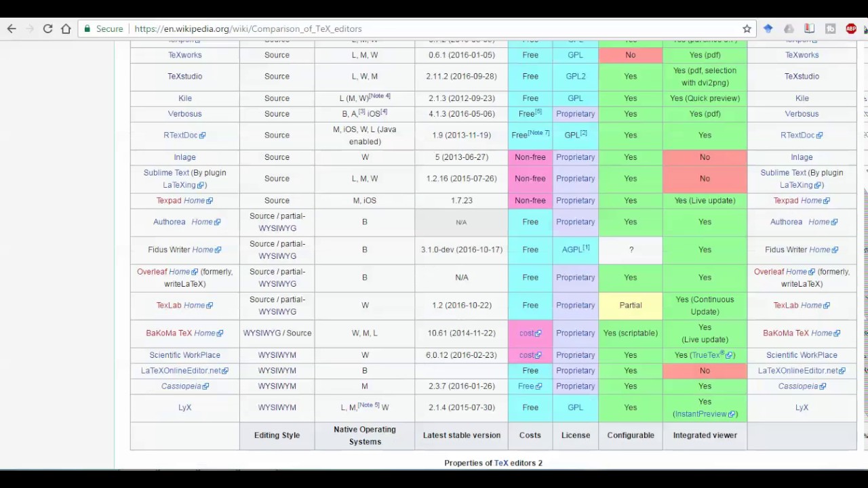
Task: Go back with the browser back arrow
Action: [x=12, y=28]
